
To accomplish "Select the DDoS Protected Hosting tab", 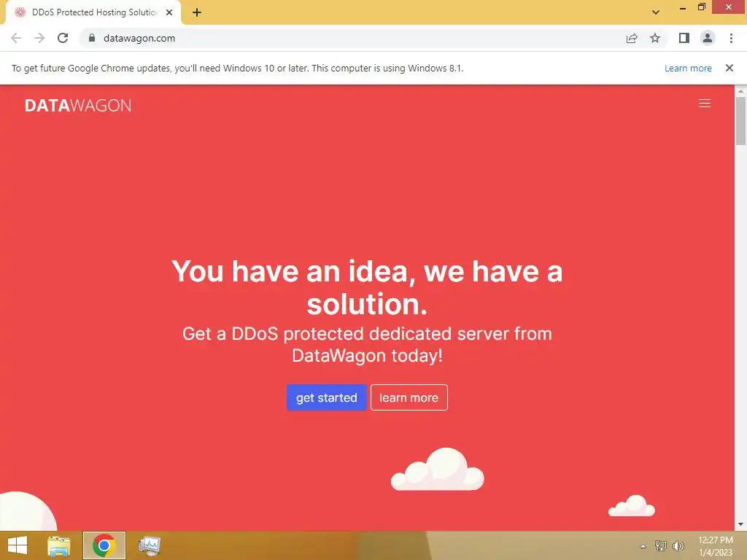I will [x=93, y=12].
